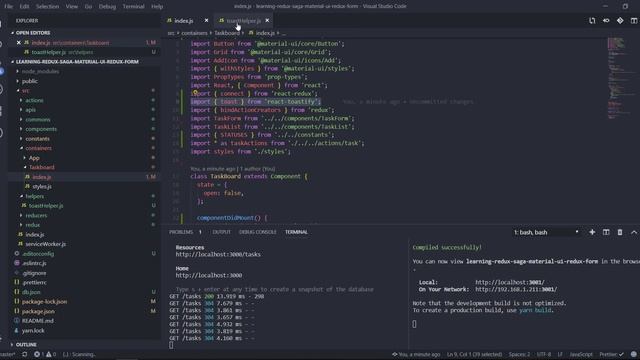Open the View menu
This screenshot has height=360, width=640.
[x=72, y=6]
